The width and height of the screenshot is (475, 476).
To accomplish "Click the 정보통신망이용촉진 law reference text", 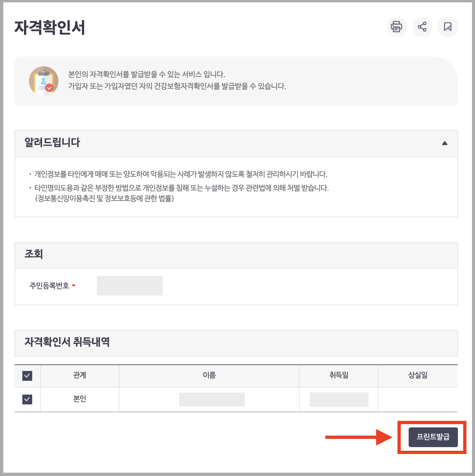I will 104,199.
